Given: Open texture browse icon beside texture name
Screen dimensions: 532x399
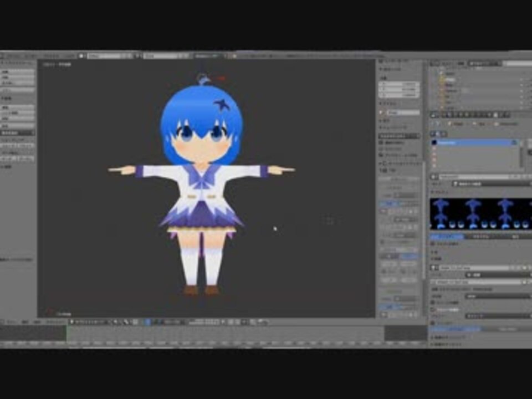Looking at the screenshot, I should (x=434, y=177).
